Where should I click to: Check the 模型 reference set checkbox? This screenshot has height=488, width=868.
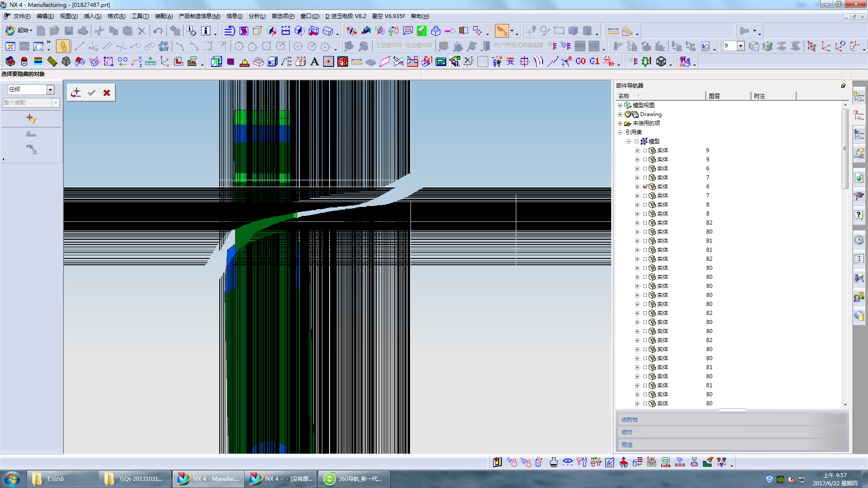(x=637, y=141)
